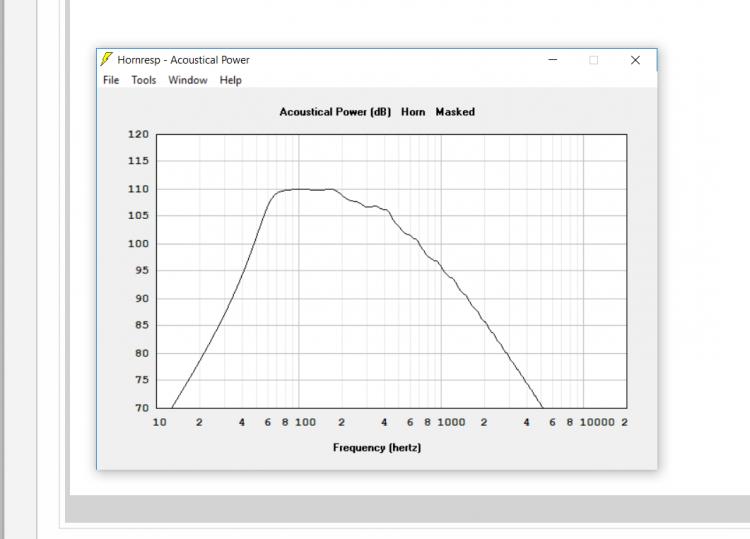Click the Acoustical Power (dB) chart title
The height and width of the screenshot is (539, 750).
(x=335, y=112)
